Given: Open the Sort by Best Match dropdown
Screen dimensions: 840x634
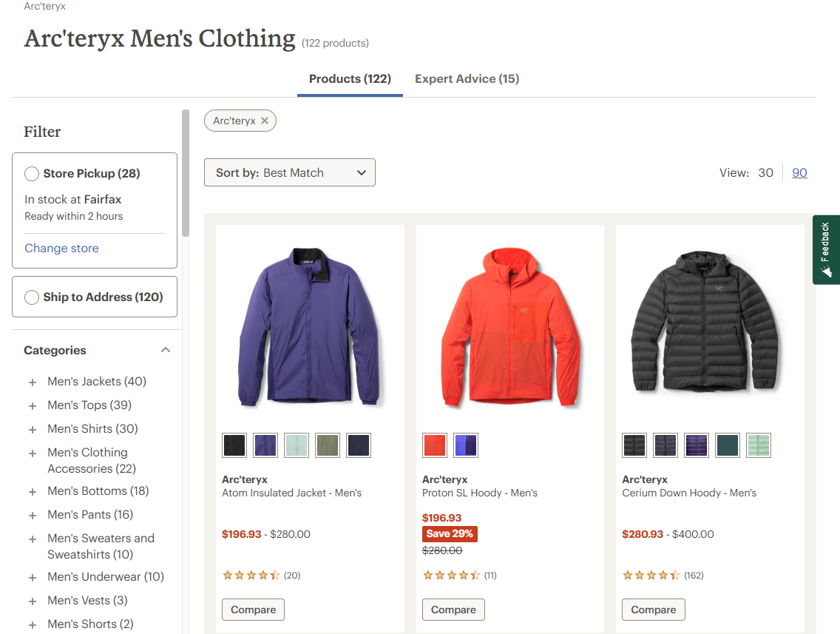Looking at the screenshot, I should click(290, 172).
